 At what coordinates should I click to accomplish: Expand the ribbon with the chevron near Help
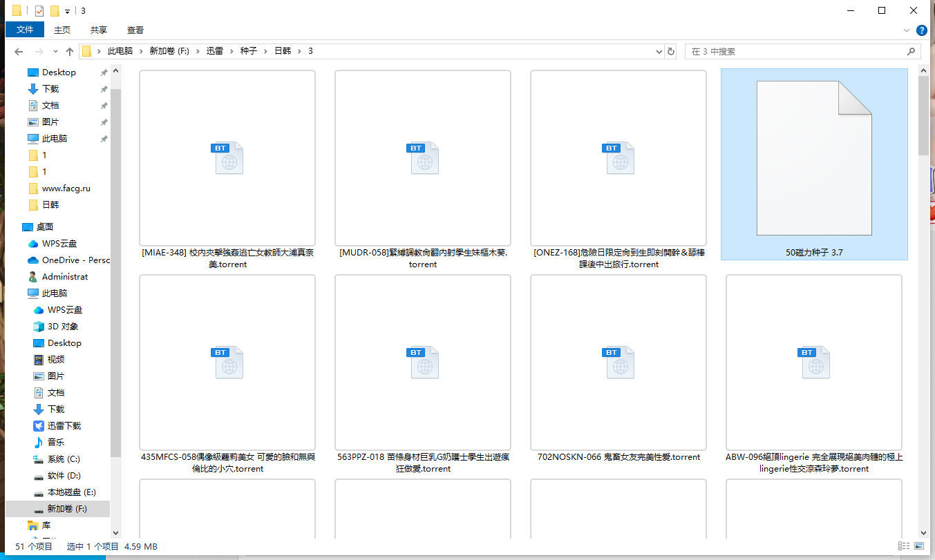[907, 30]
